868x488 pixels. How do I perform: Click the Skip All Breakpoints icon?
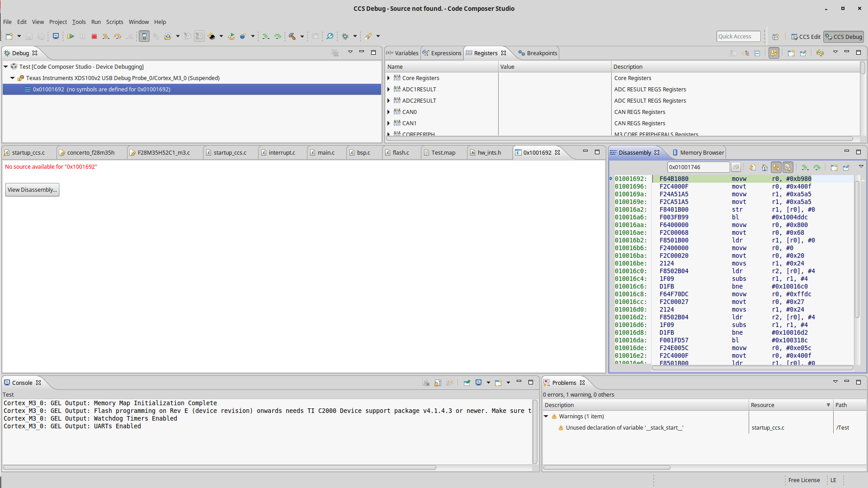click(330, 36)
